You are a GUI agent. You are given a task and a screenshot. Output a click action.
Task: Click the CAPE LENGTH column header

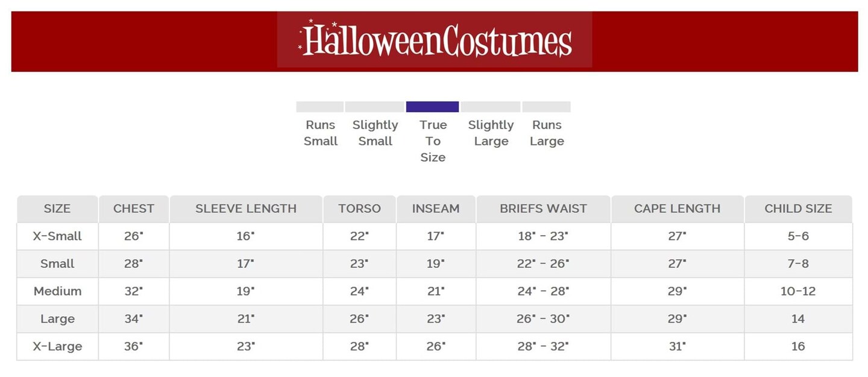(x=677, y=209)
